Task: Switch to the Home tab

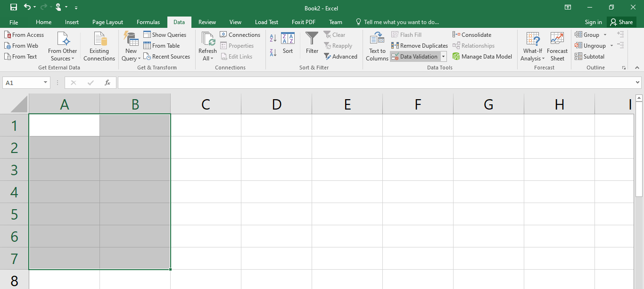Action: [44, 22]
